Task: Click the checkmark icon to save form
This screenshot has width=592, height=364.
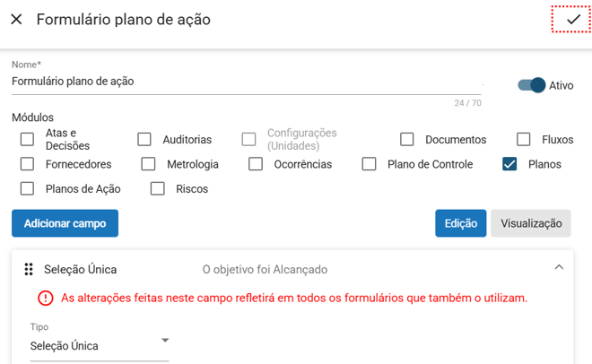Action: [x=572, y=19]
